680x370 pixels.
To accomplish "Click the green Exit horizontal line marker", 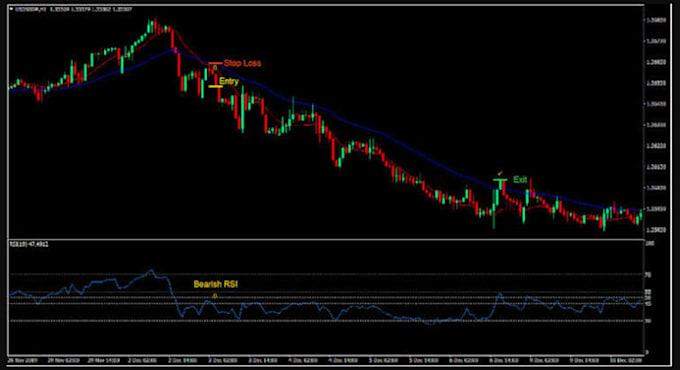I will [500, 180].
